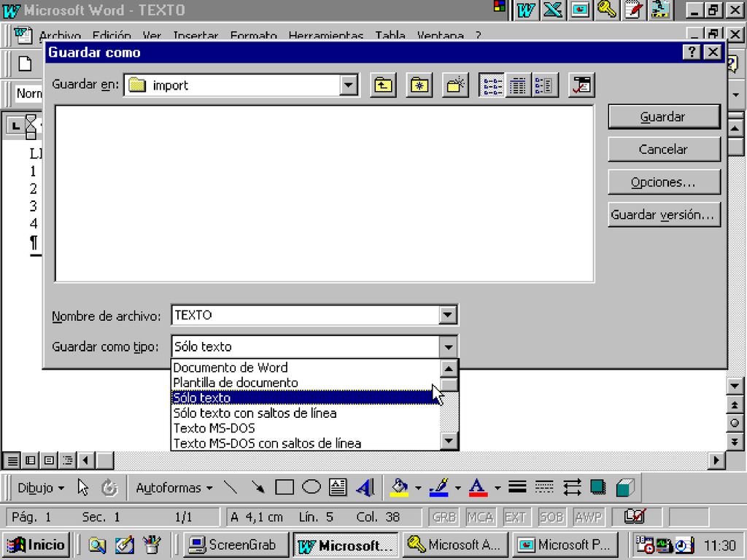This screenshot has height=560, width=747.
Task: Expand the line color dropdown arrow
Action: (x=458, y=488)
